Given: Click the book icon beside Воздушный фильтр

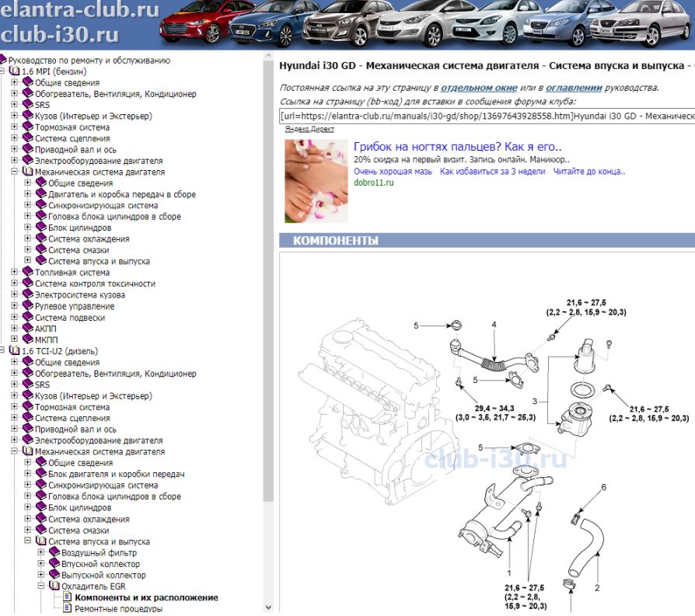Looking at the screenshot, I should point(54,553).
